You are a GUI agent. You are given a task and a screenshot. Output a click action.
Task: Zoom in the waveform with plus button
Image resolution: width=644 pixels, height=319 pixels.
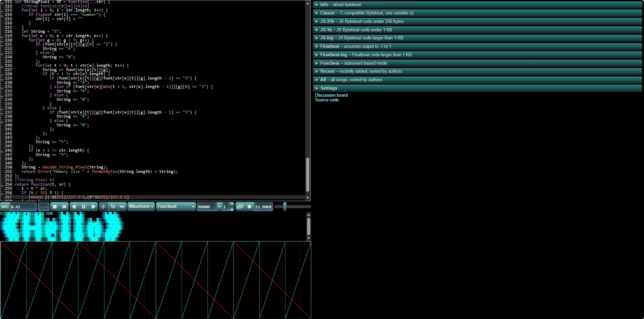(103, 207)
